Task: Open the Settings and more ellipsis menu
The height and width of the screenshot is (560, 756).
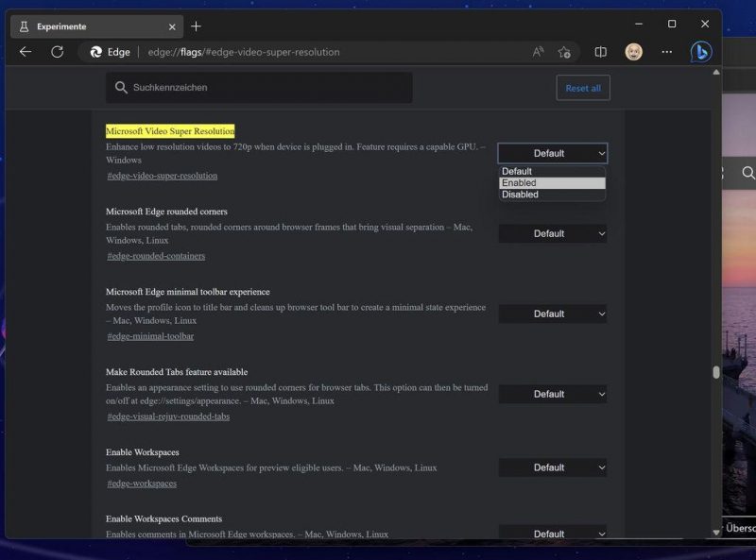Action: pos(667,52)
